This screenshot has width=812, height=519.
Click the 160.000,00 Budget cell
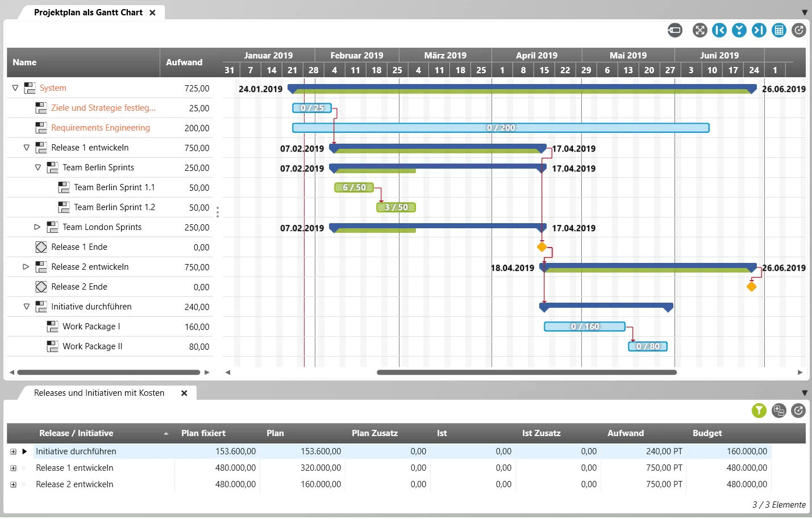747,451
